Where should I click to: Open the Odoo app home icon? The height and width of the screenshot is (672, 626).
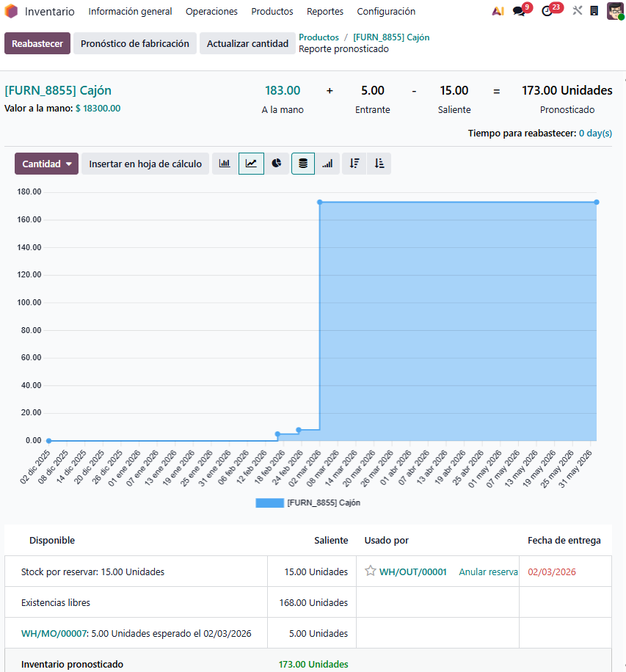(11, 12)
